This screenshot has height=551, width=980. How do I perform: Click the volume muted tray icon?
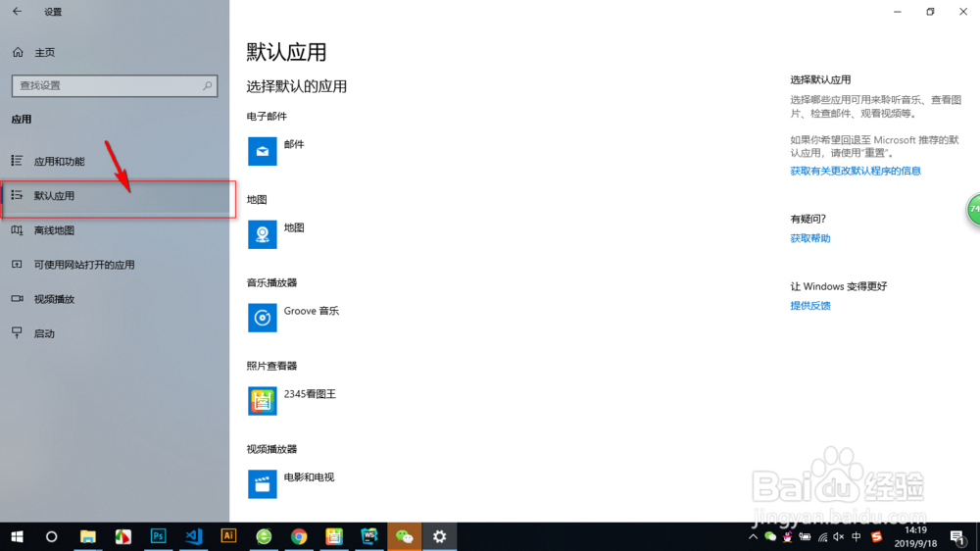pos(839,536)
